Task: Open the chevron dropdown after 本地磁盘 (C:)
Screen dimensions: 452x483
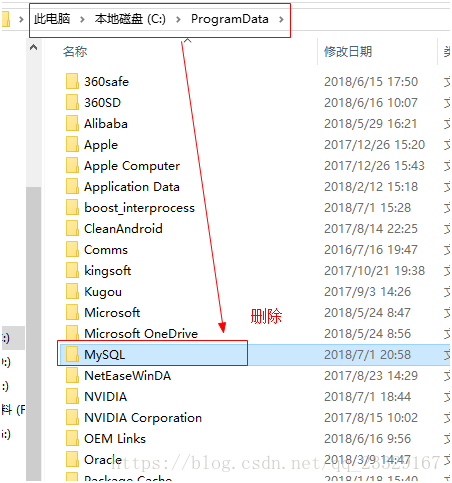Action: (x=178, y=20)
